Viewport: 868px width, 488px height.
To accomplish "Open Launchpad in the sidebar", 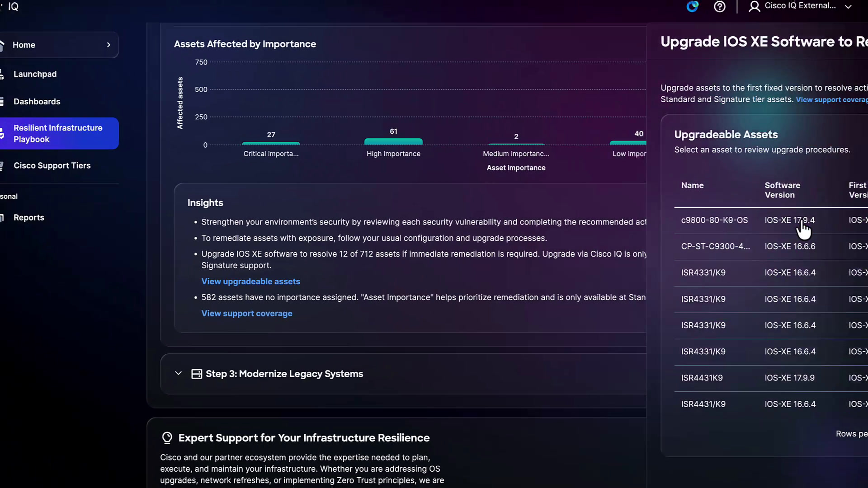I will 35,74.
